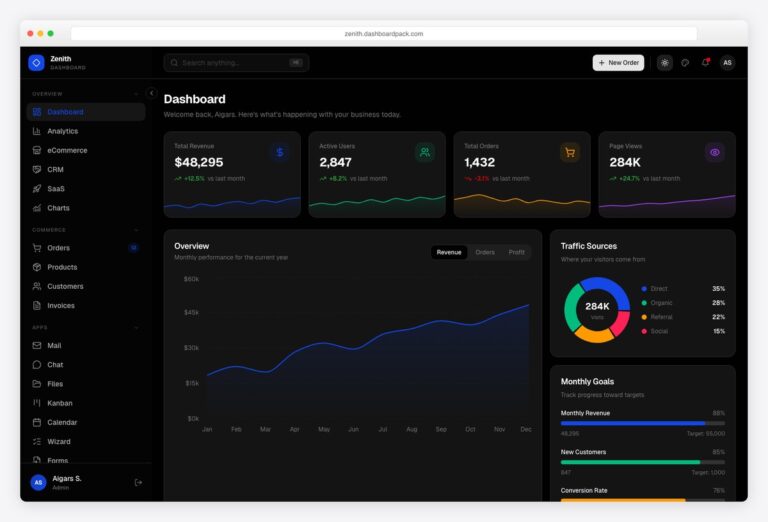Click the Monthly Revenue progress bar
Viewport: 768px width, 522px height.
click(643, 423)
